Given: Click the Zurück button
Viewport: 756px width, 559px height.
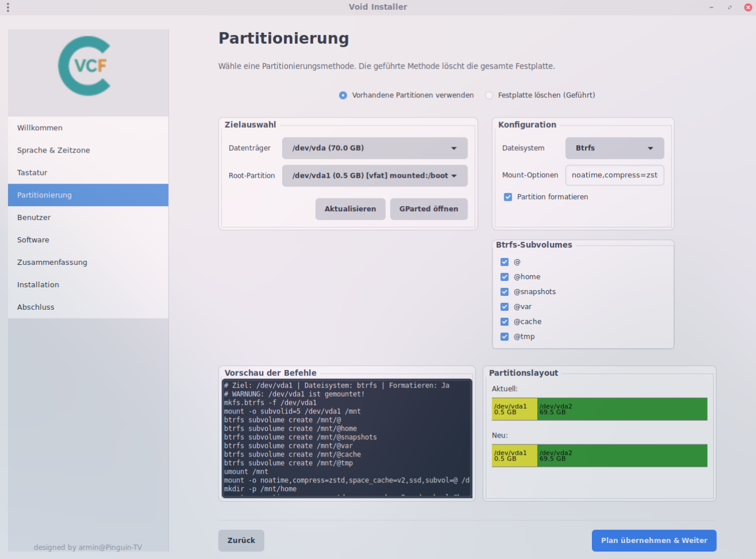Looking at the screenshot, I should click(x=241, y=541).
